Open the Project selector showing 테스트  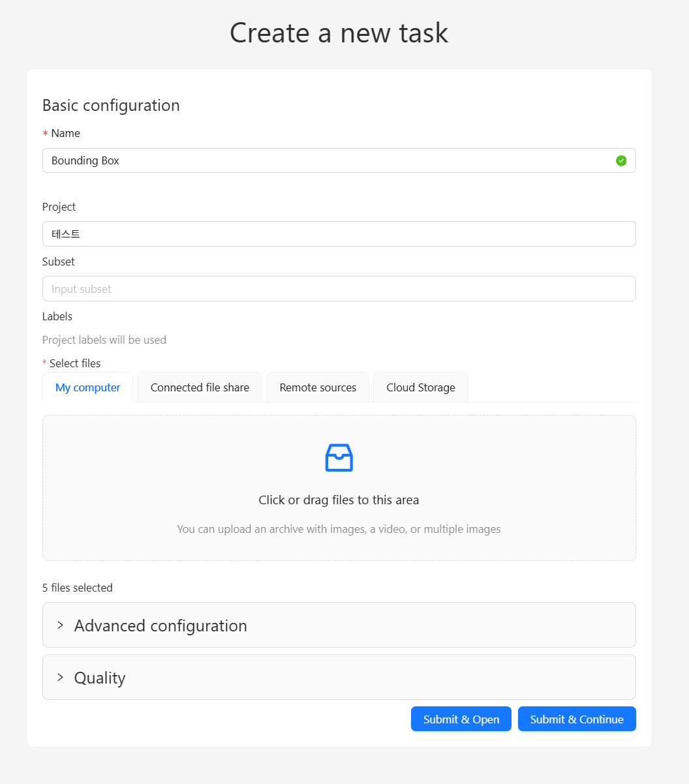339,234
